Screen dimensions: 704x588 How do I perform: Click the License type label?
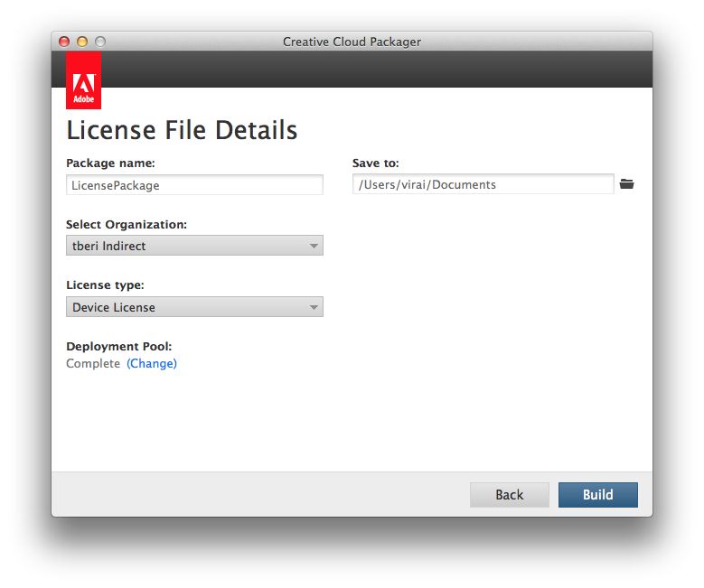(105, 285)
